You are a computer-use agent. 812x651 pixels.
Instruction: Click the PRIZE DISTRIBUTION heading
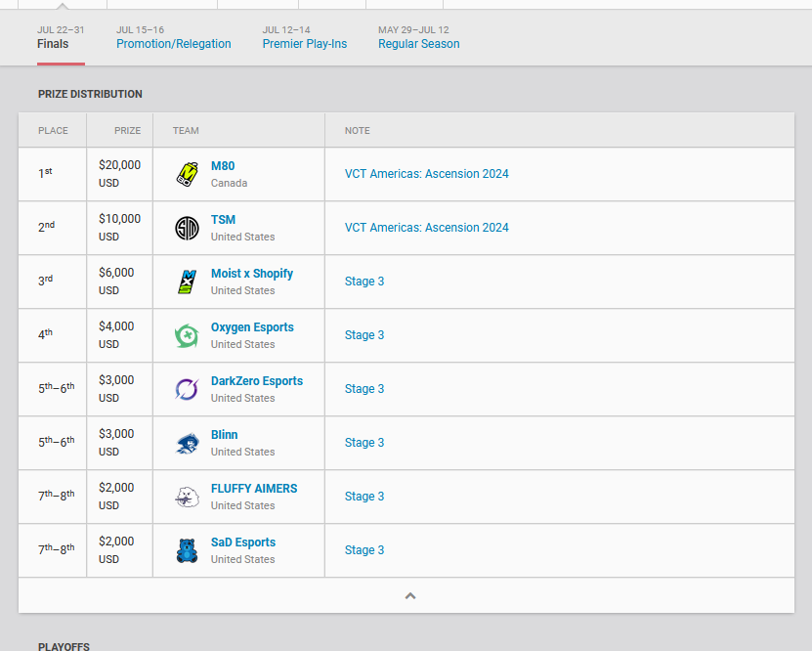(x=90, y=94)
